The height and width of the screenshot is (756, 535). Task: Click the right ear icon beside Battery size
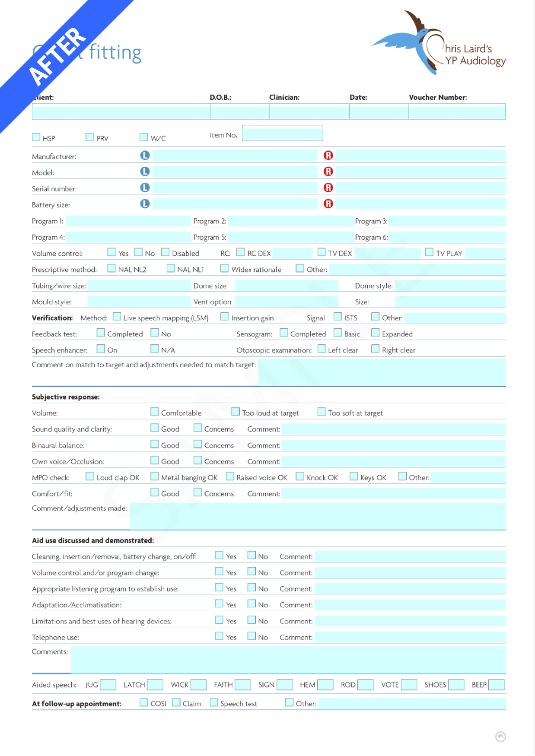[x=328, y=203]
